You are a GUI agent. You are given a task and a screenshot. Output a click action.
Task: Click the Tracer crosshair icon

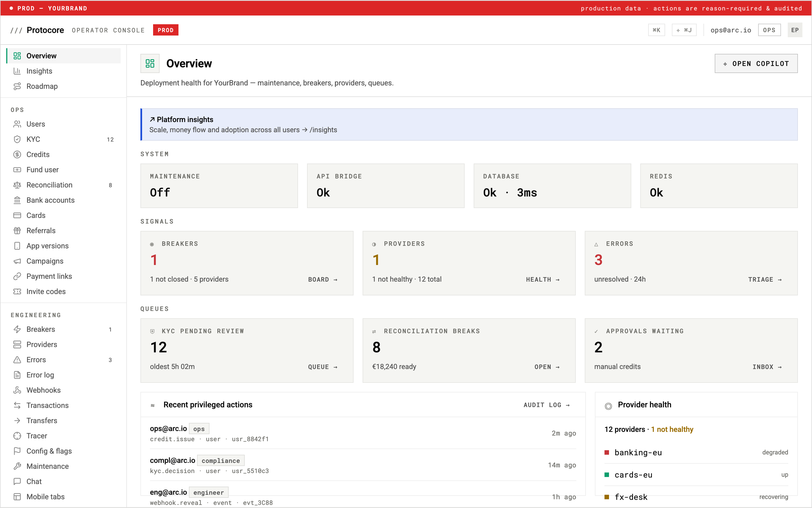[x=17, y=436]
